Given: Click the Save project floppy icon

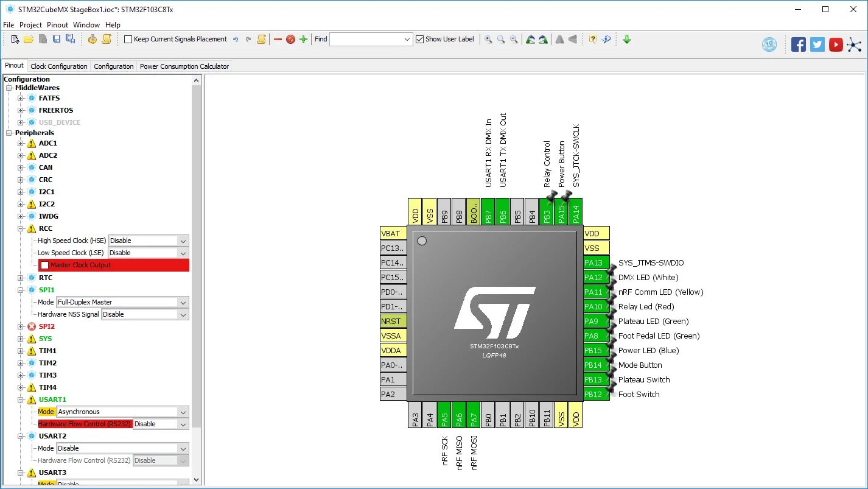Looking at the screenshot, I should coord(56,39).
